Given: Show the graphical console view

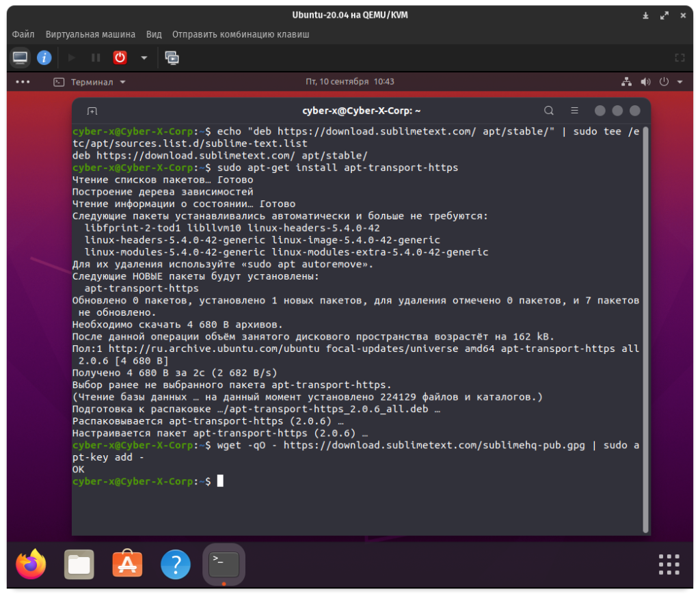Looking at the screenshot, I should click(21, 57).
